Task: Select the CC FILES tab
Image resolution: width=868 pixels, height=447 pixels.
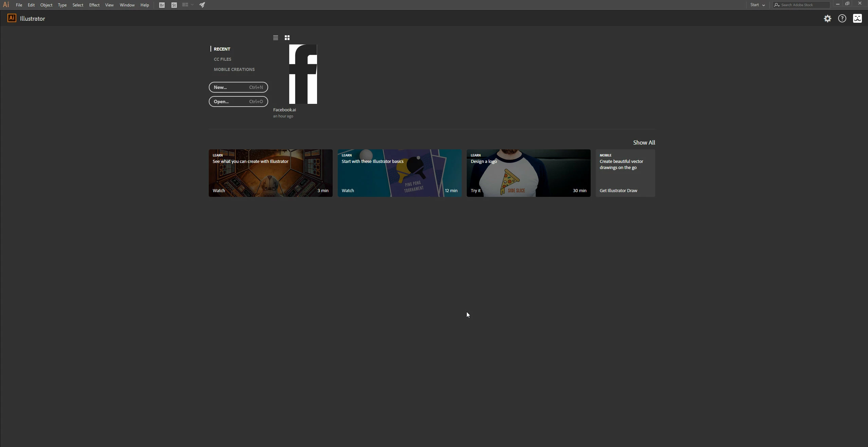Action: pyautogui.click(x=222, y=59)
